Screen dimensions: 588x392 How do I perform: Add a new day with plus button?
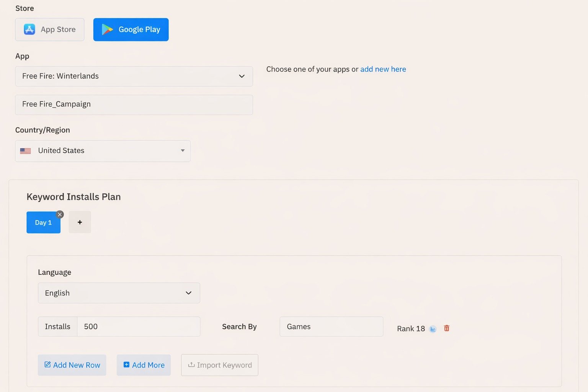80,222
